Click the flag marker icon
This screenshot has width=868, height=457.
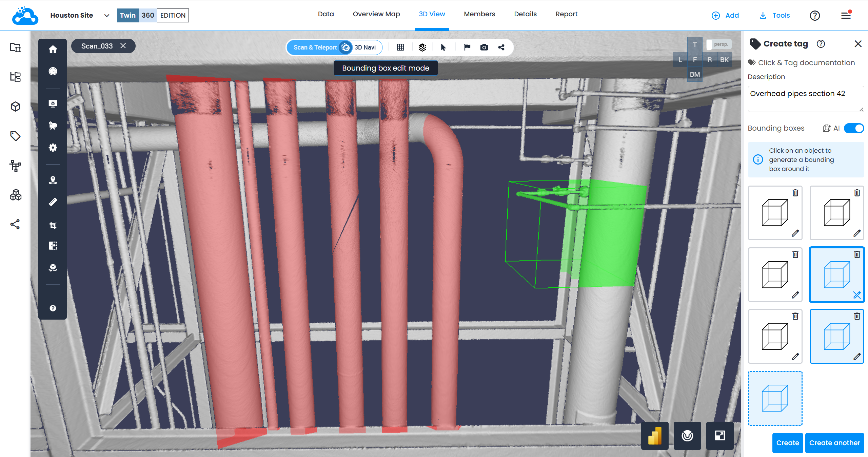467,47
